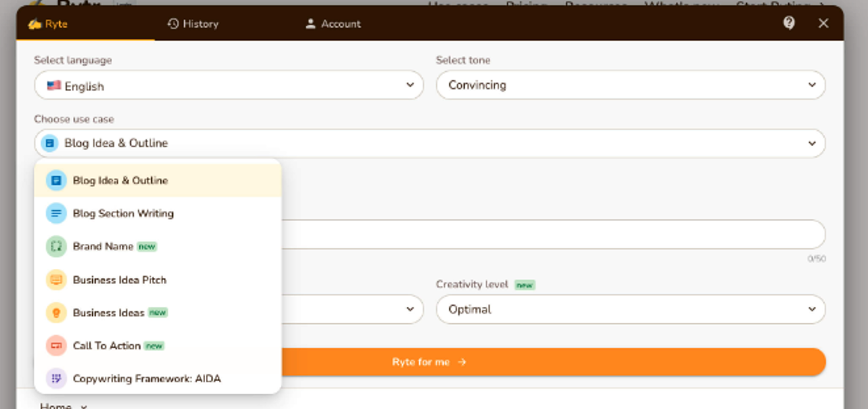Choose Blog Section Writing from list
868x409 pixels.
point(158,213)
